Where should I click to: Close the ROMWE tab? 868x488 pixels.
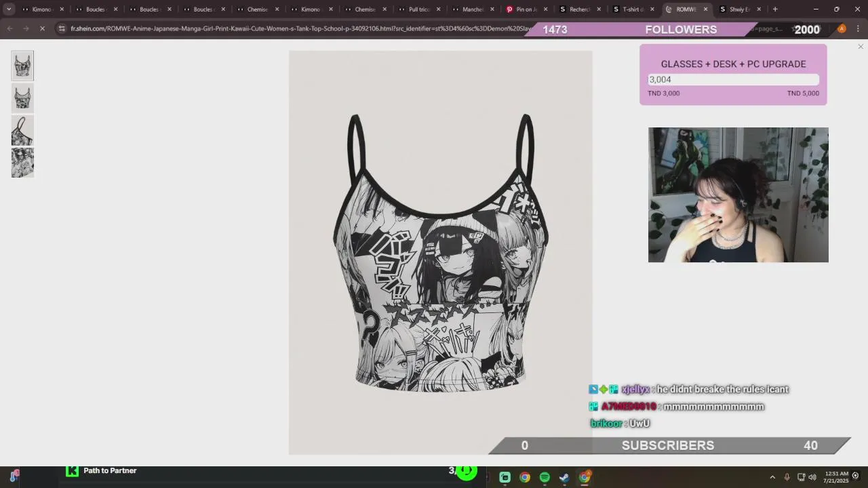705,9
